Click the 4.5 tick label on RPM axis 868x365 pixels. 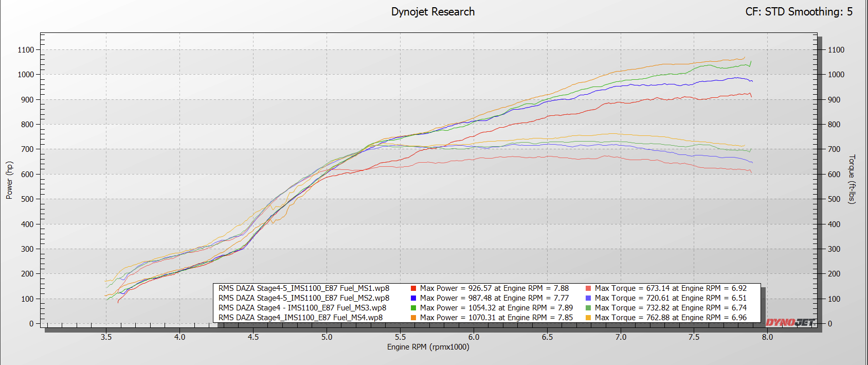pos(253,337)
